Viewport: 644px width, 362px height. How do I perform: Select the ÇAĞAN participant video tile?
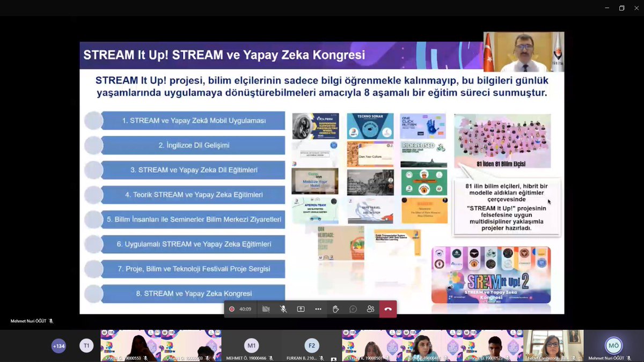click(x=191, y=345)
